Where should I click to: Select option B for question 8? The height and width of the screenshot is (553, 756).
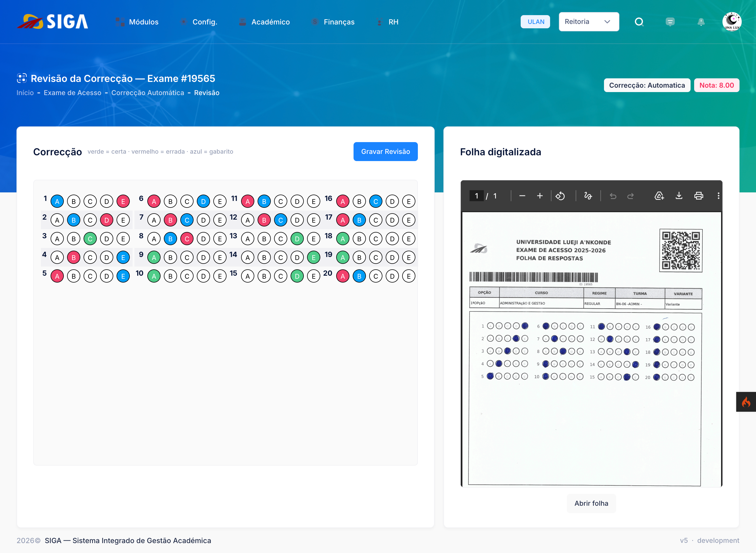pos(170,239)
